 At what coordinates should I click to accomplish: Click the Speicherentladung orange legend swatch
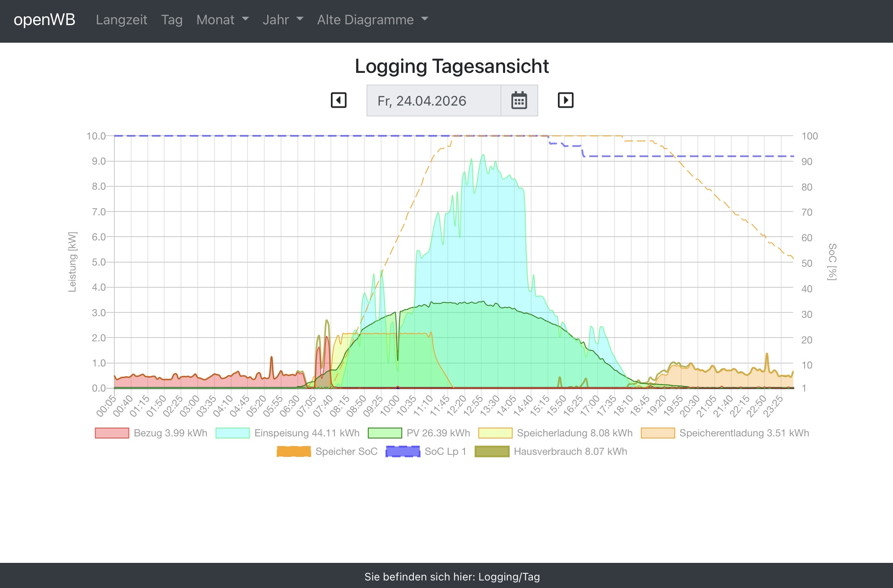point(658,433)
